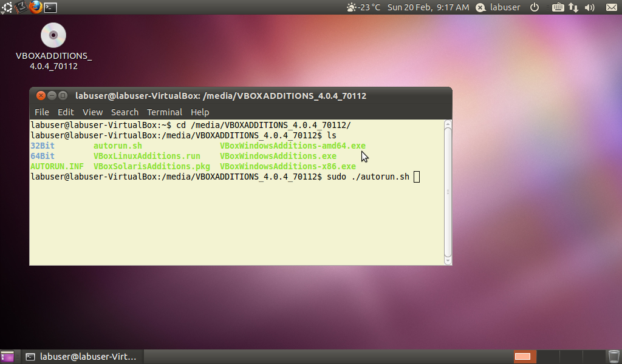Open the View menu in terminal
The width and height of the screenshot is (622, 364).
coord(92,112)
